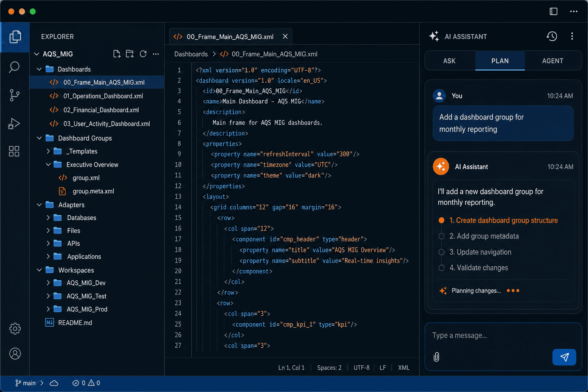Open the settings gear in activity bar
This screenshot has width=588, height=392.
point(15,328)
